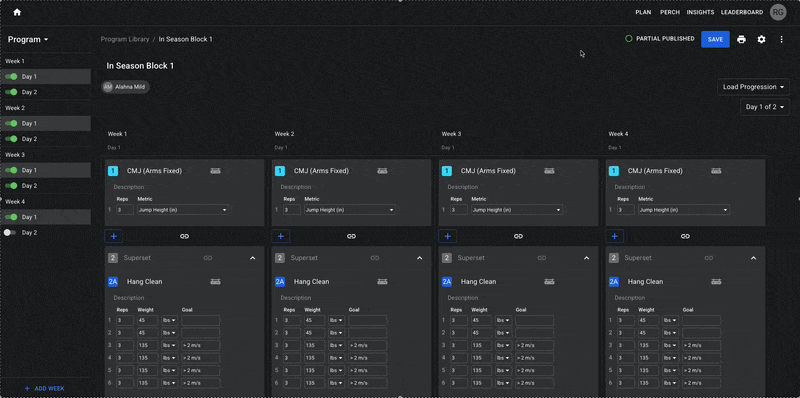Open the Day 1 of 2 dropdown

[x=765, y=107]
